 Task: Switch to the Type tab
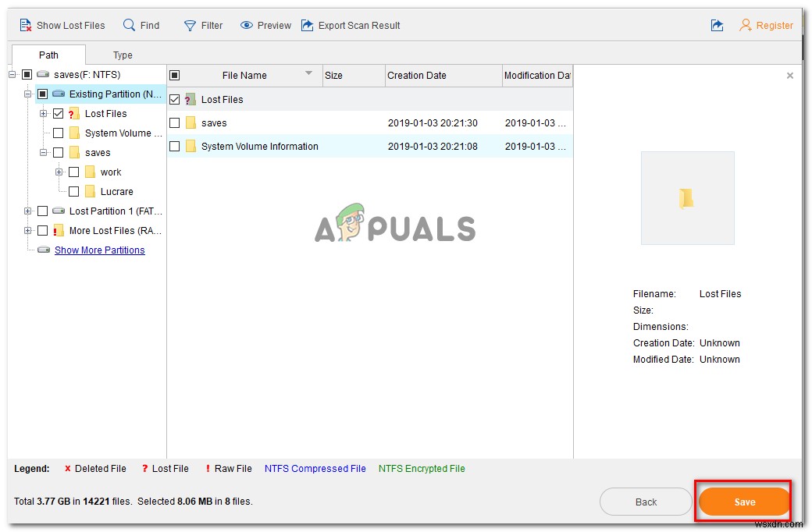click(123, 55)
